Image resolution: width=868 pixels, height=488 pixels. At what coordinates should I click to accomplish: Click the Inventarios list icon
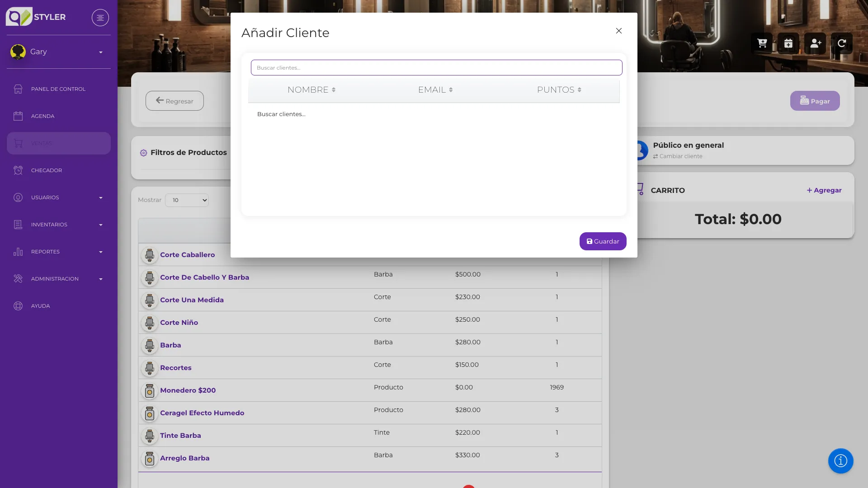coord(18,225)
